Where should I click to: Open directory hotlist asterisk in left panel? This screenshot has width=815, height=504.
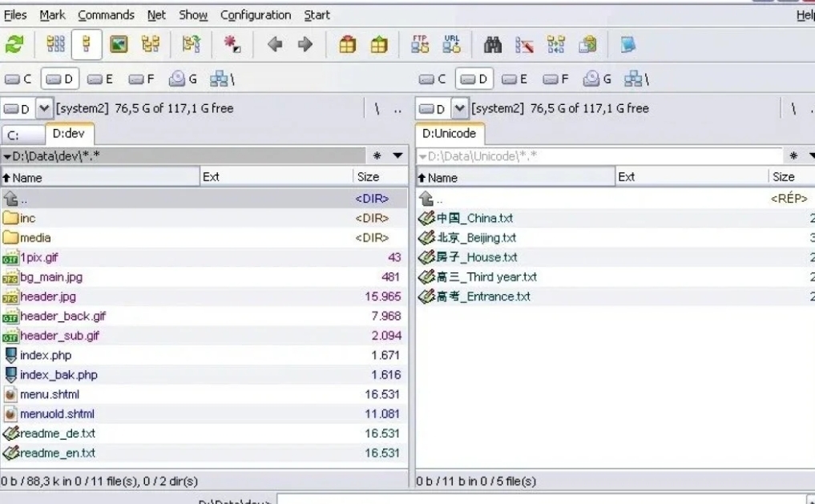(377, 156)
